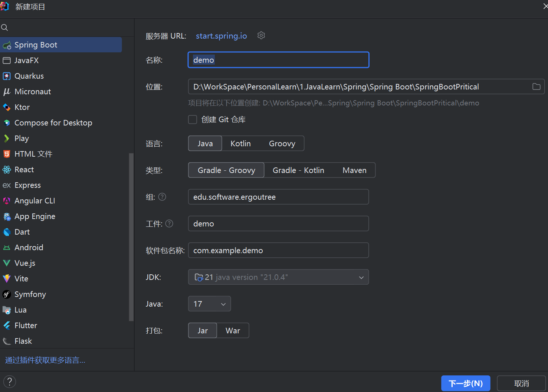Click the 位置 path field

pos(366,86)
